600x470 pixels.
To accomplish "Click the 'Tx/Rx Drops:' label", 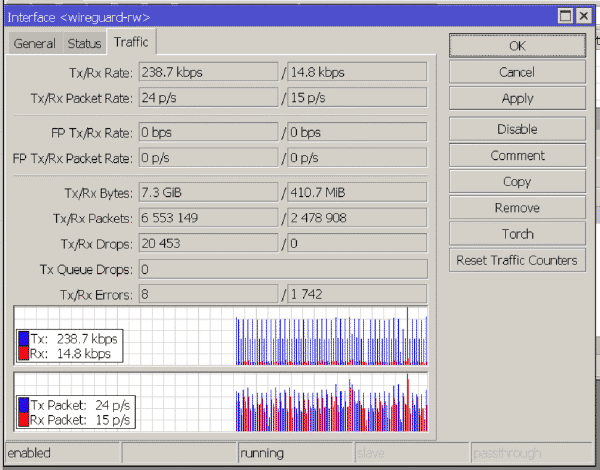I will (97, 244).
